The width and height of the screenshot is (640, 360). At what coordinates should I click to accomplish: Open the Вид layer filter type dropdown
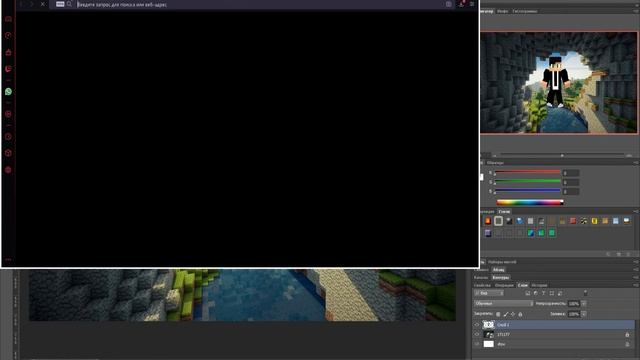489,293
